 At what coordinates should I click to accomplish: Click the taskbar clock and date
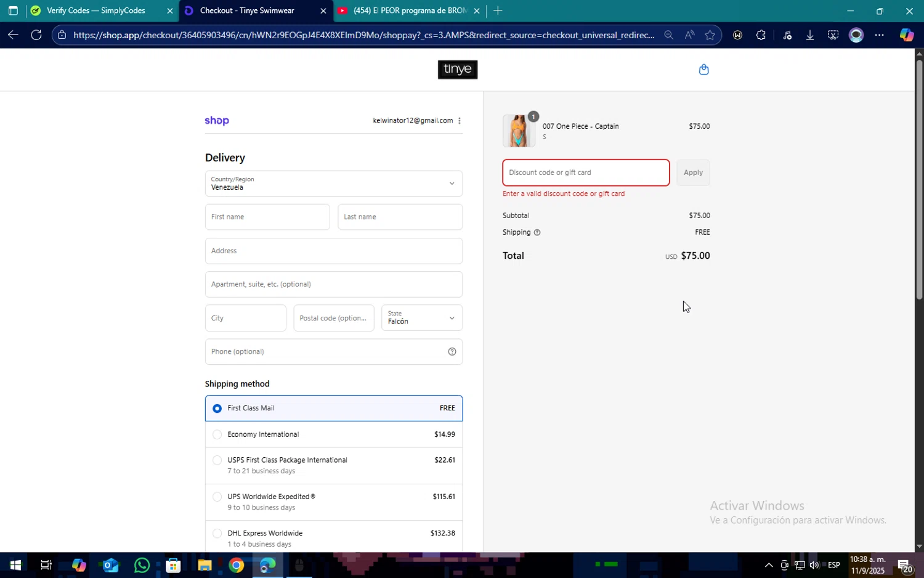point(868,565)
